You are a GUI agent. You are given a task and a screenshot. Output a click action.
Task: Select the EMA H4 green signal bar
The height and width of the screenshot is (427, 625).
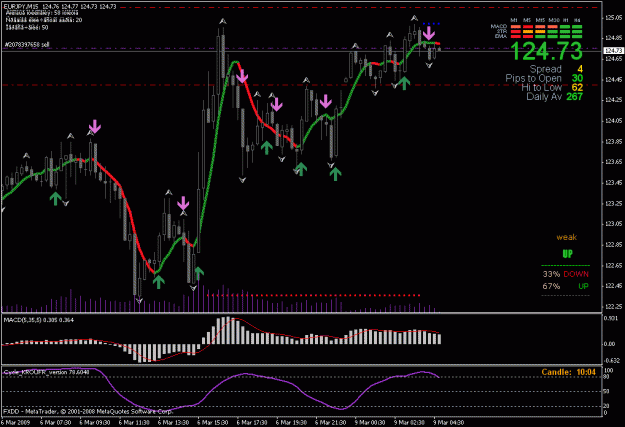pyautogui.click(x=577, y=36)
